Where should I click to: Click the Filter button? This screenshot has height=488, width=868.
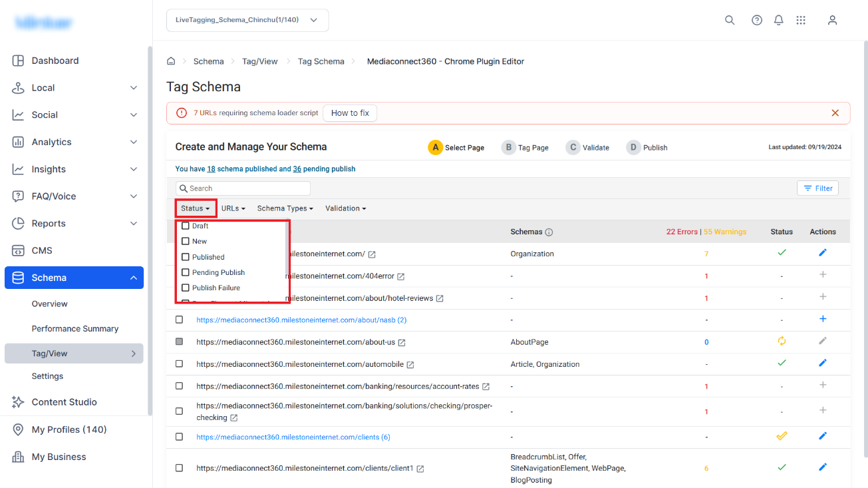pyautogui.click(x=817, y=188)
